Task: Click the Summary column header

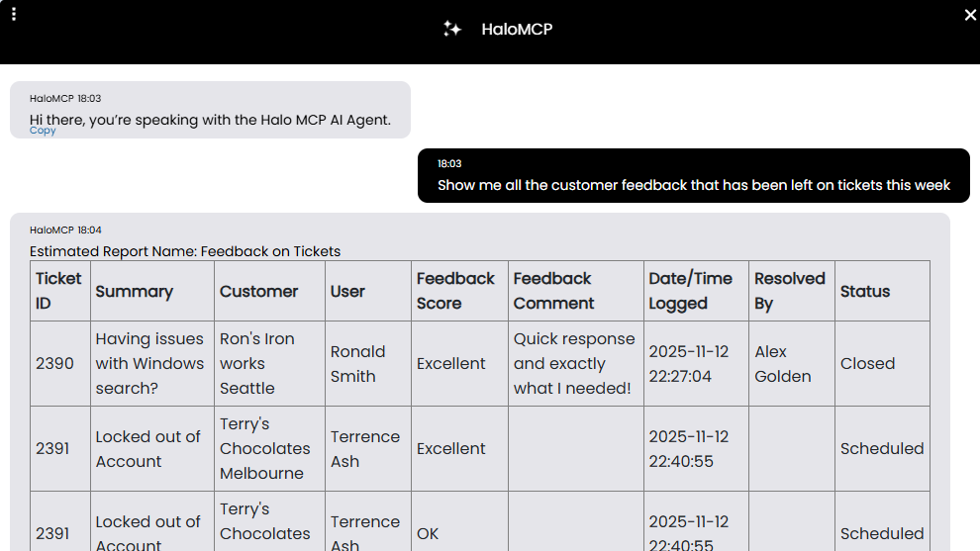Action: coord(135,291)
